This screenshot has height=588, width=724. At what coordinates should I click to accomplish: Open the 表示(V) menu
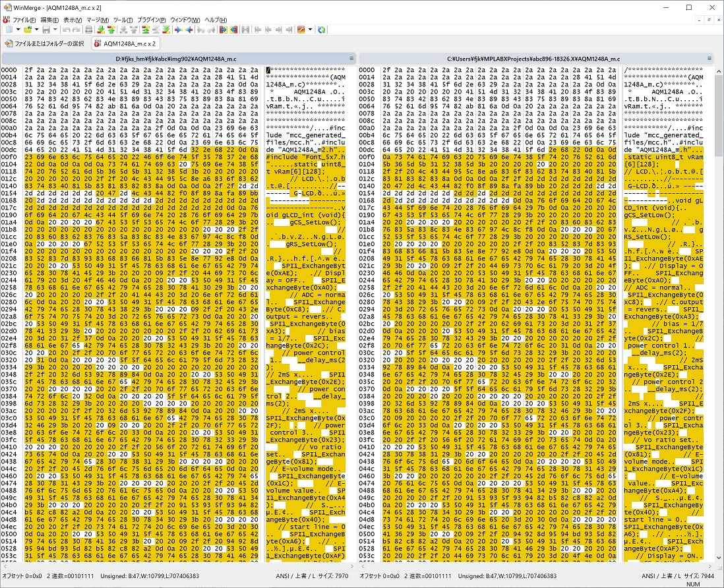[x=73, y=20]
